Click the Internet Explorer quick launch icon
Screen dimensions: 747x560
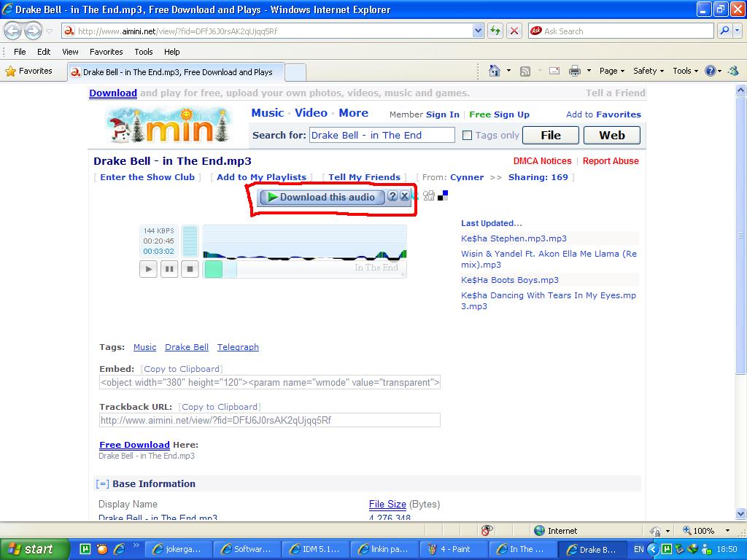click(x=119, y=549)
